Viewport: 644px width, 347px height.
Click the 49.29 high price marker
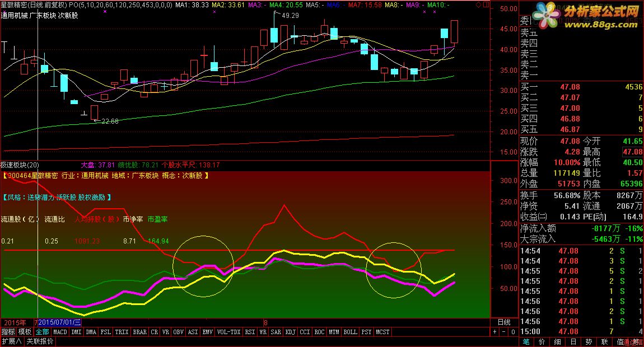pos(290,16)
